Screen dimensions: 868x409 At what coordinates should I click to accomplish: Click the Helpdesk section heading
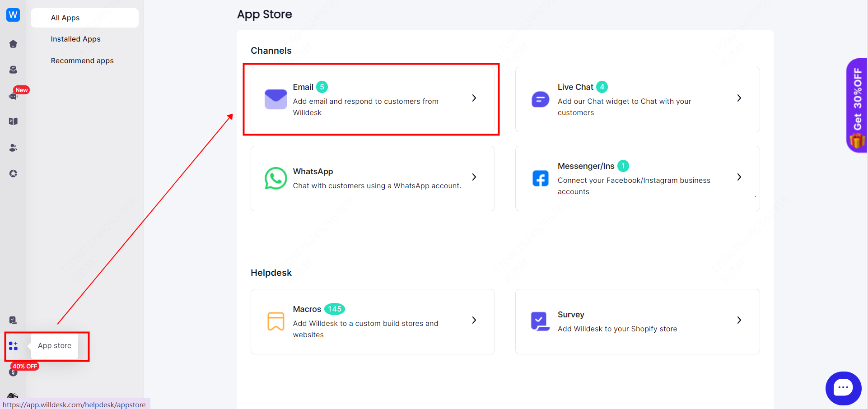[271, 273]
